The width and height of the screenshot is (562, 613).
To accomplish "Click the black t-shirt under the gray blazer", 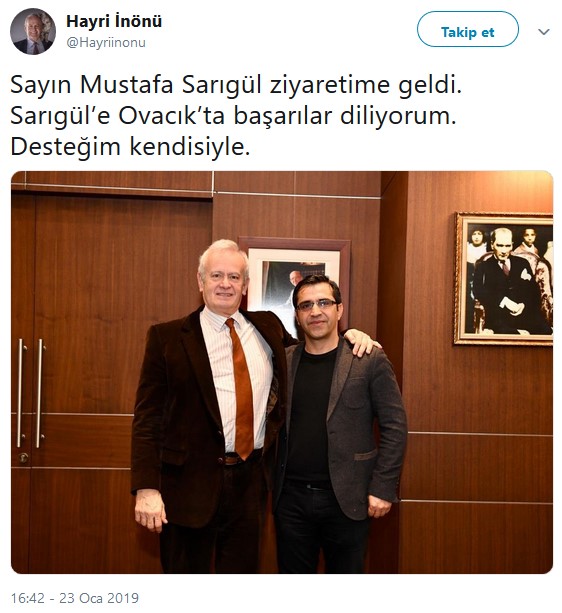I will point(310,414).
